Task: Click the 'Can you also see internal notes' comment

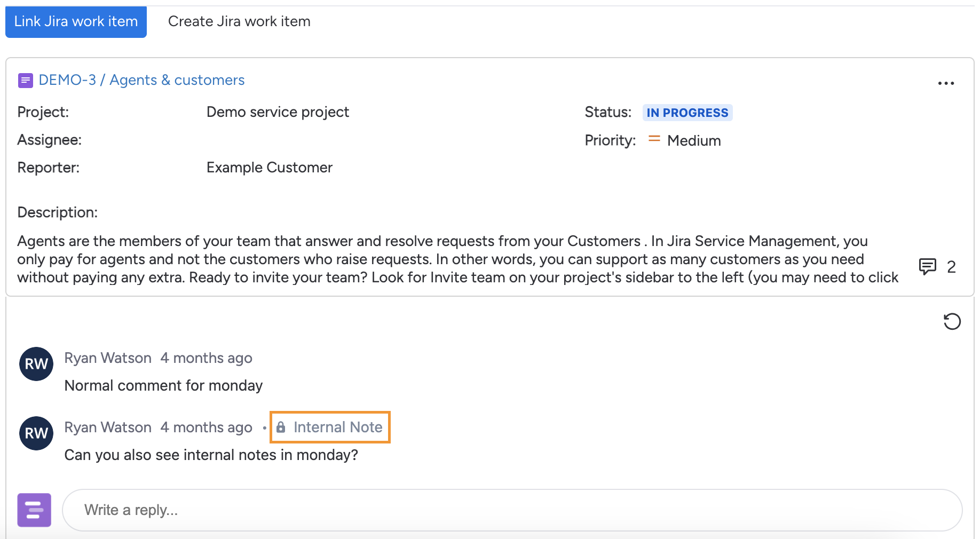Action: tap(211, 455)
